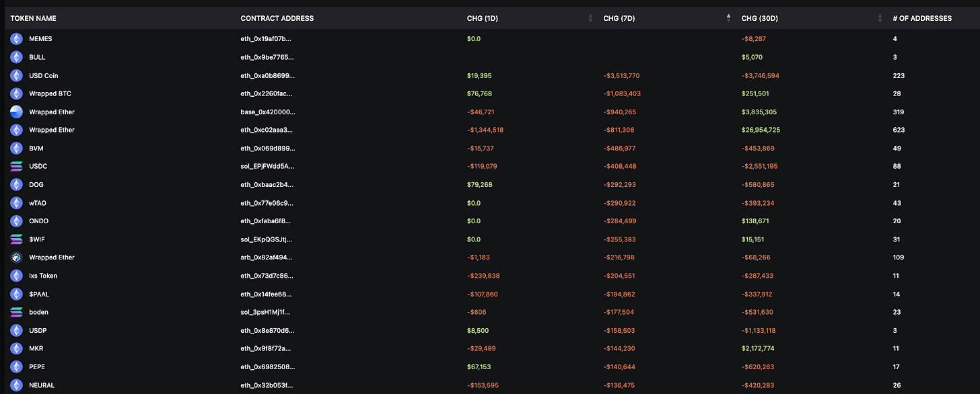Image resolution: width=980 pixels, height=394 pixels.
Task: Click the 30D change value -$1,133,118
Action: [x=759, y=330]
